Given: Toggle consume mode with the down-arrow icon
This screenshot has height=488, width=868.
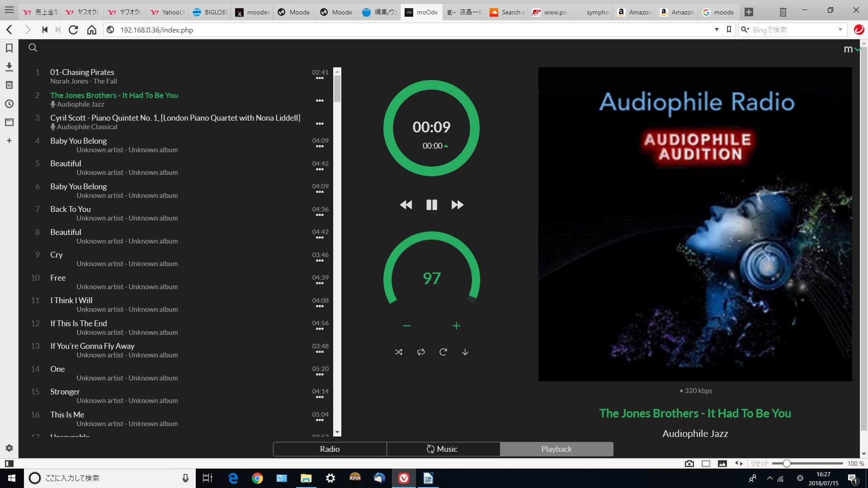Looking at the screenshot, I should pos(465,352).
